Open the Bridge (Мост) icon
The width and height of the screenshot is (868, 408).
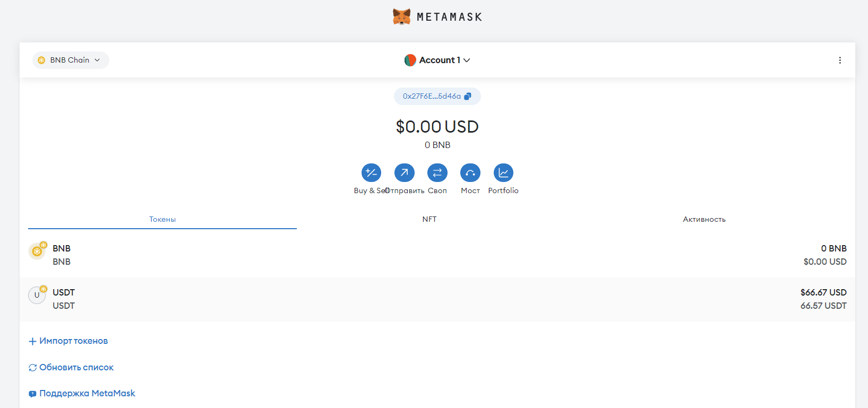(x=470, y=173)
